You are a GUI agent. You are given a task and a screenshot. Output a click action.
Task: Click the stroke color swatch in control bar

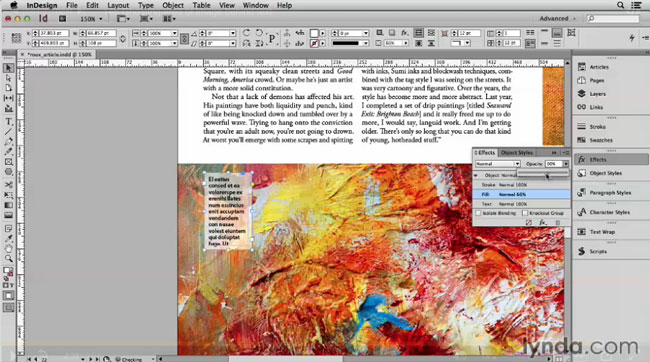tap(314, 43)
